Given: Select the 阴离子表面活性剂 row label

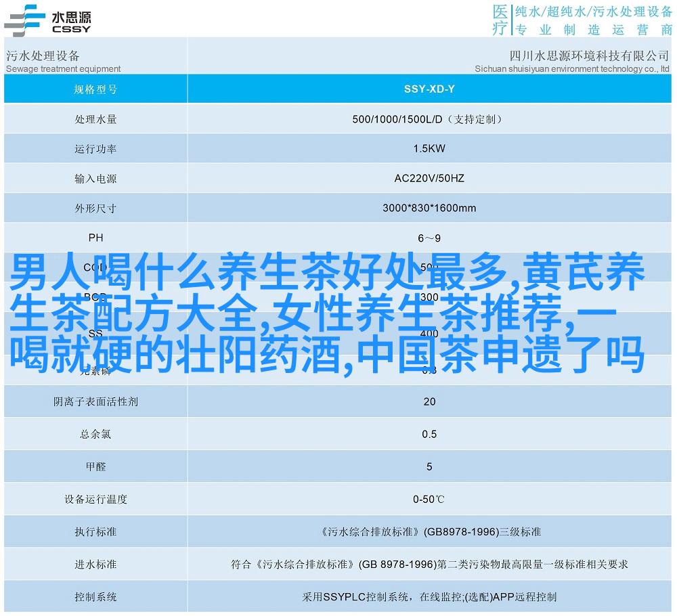Looking at the screenshot, I should coord(95,401).
